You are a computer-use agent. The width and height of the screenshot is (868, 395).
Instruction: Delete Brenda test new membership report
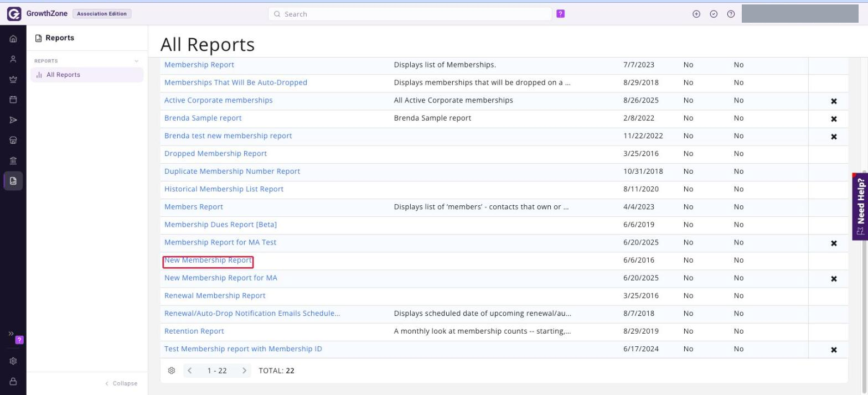pos(834,137)
